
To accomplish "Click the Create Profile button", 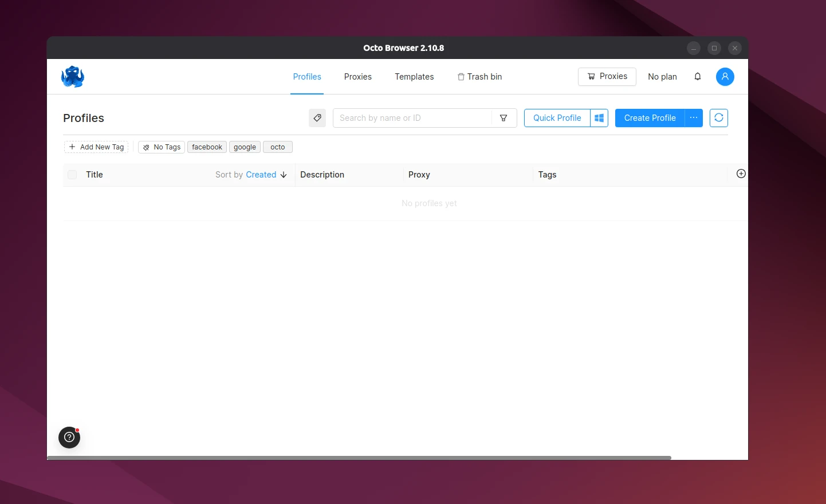I will click(x=650, y=118).
